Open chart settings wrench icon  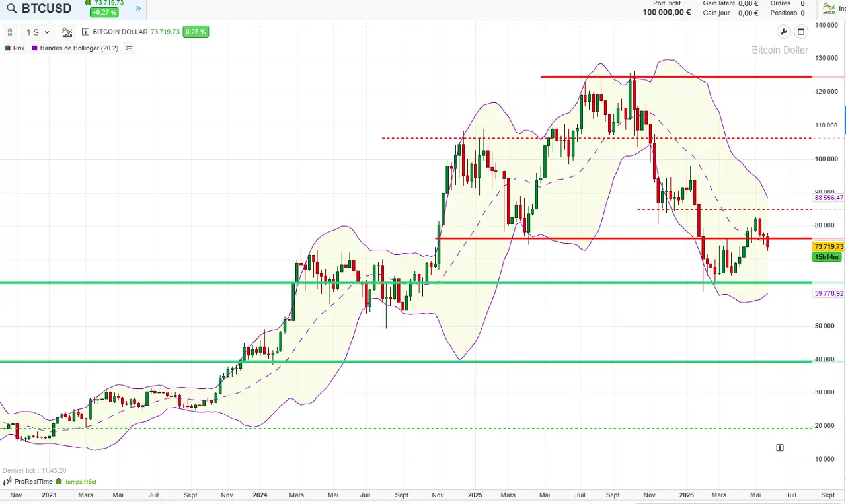783,32
